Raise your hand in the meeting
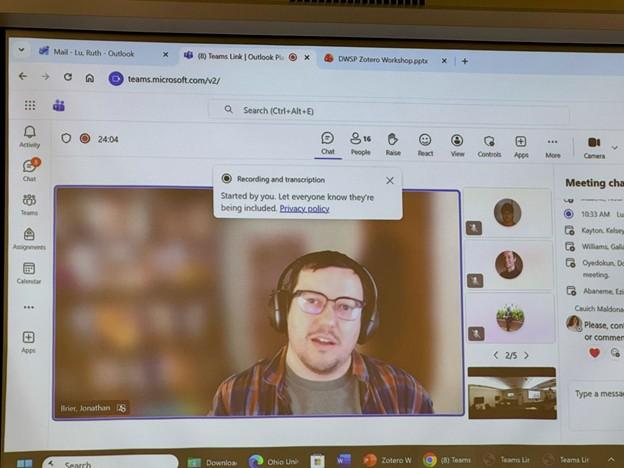This screenshot has height=468, width=624. (x=393, y=144)
